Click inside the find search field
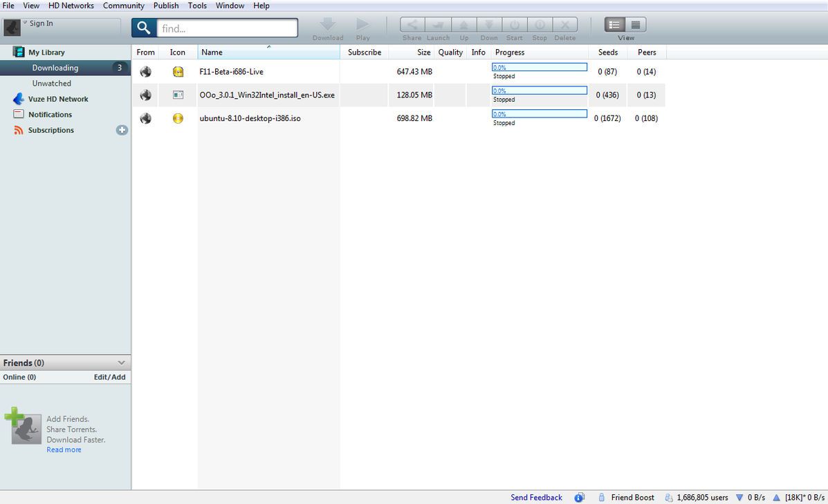Screen dimensions: 828x504 point(227,28)
